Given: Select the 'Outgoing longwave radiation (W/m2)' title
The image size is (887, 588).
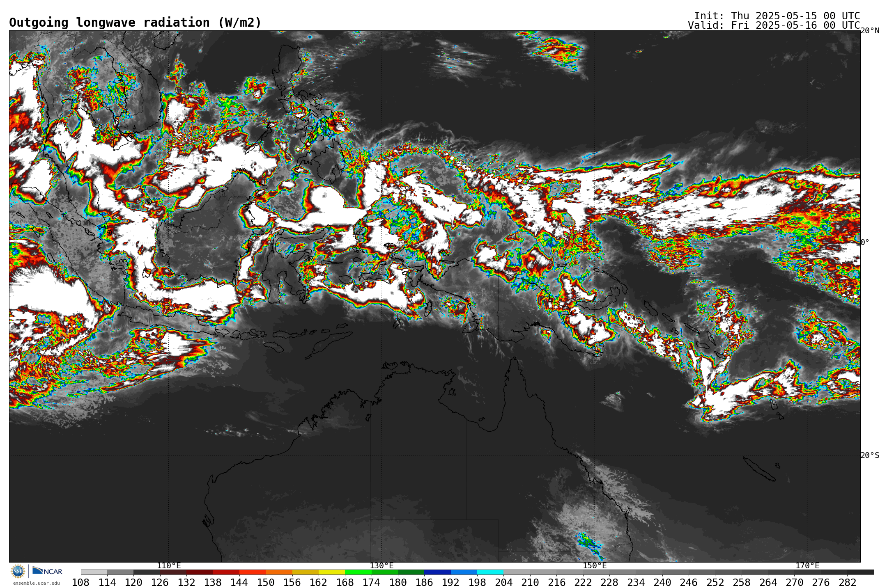Looking at the screenshot, I should click(135, 23).
